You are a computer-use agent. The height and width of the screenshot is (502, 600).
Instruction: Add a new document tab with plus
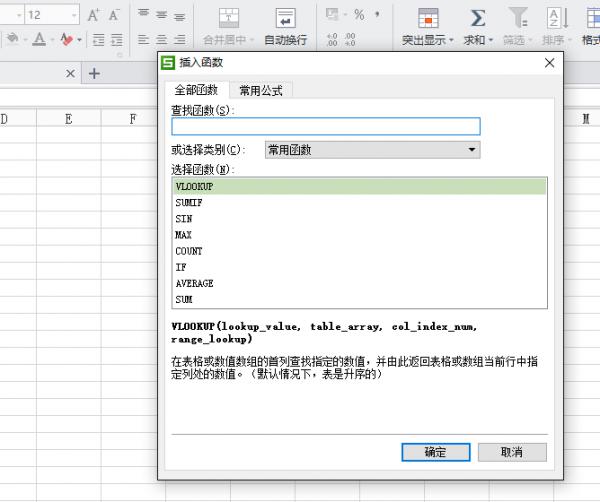[94, 73]
